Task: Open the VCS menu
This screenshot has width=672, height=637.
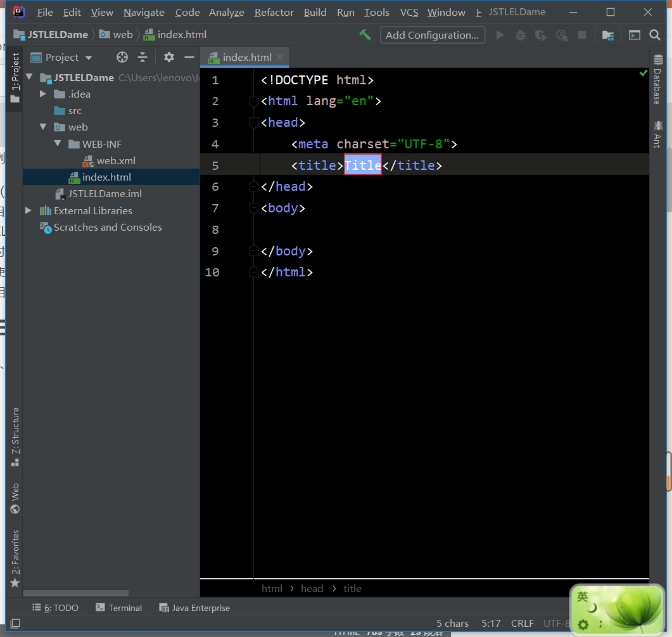Action: (x=409, y=13)
